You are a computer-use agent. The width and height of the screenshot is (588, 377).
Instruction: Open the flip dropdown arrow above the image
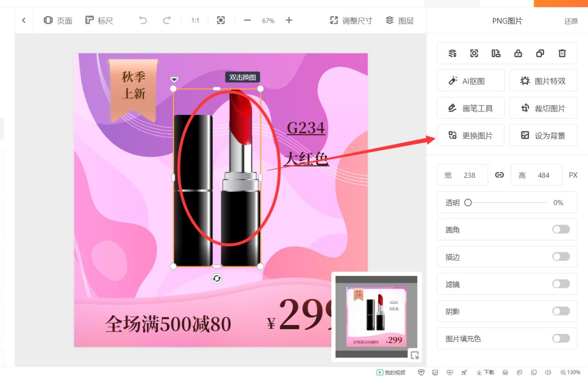(x=174, y=79)
